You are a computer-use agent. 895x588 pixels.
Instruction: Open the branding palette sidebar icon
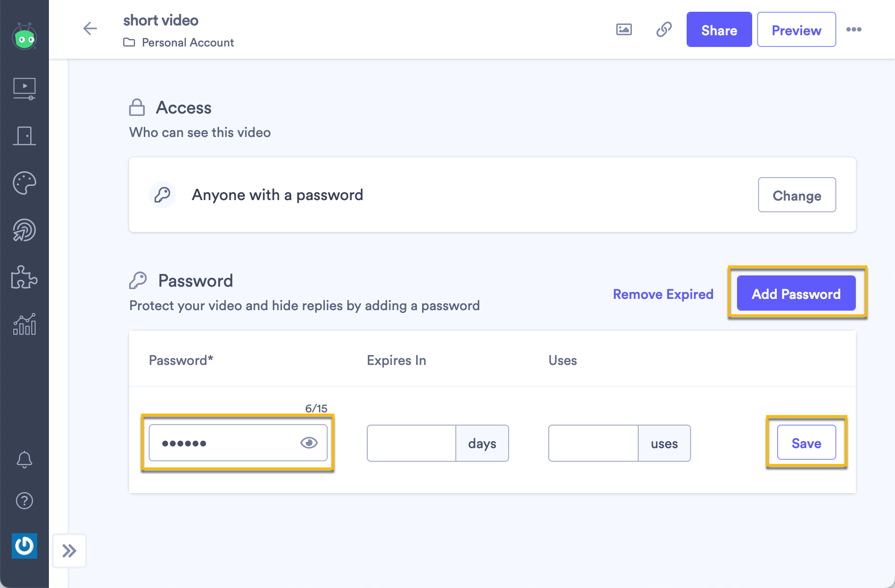point(24,183)
